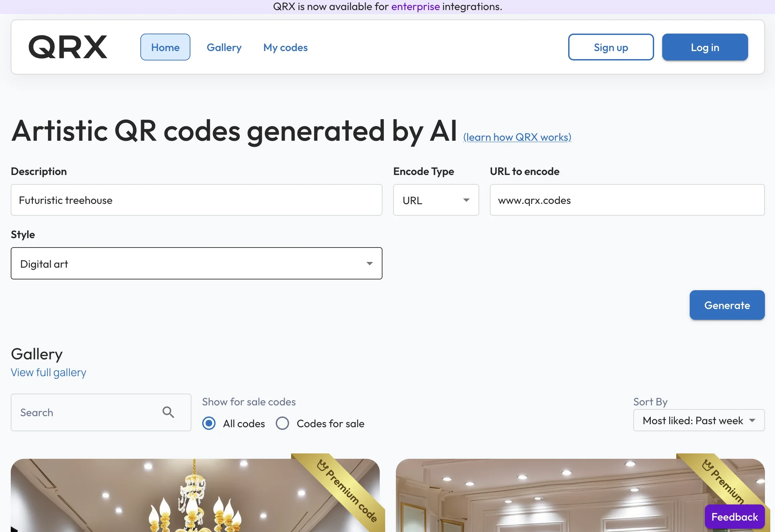Screen dimensions: 775x532
Task: Click the Generate button
Action: (727, 305)
